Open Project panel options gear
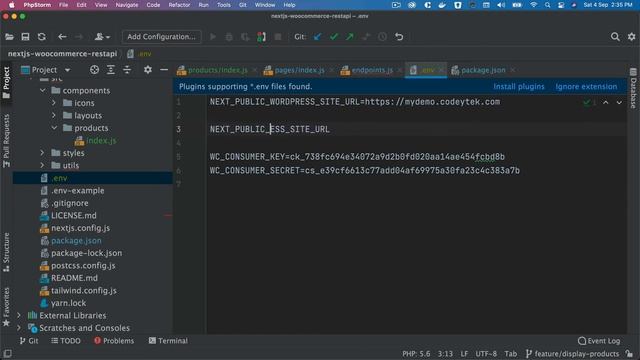The image size is (640, 360). click(148, 70)
